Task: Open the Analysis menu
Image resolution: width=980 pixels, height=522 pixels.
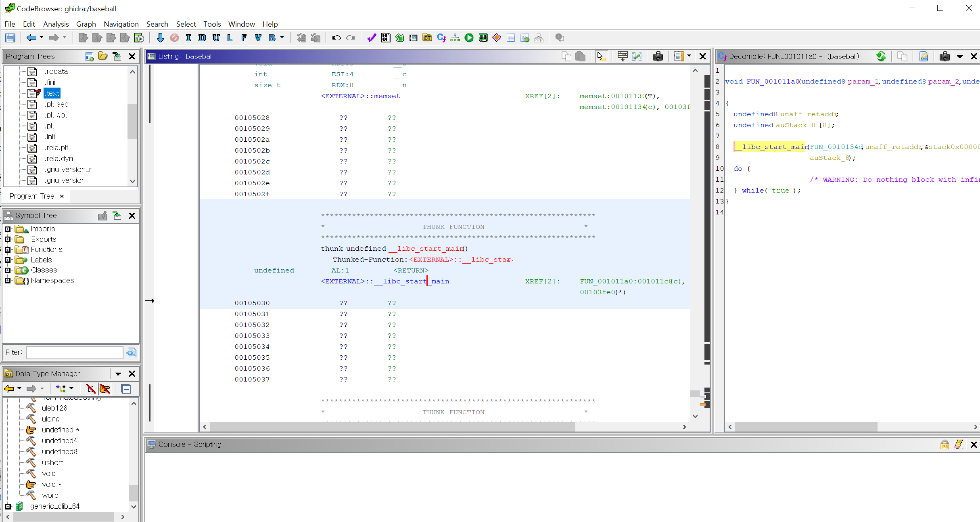Action: point(56,24)
